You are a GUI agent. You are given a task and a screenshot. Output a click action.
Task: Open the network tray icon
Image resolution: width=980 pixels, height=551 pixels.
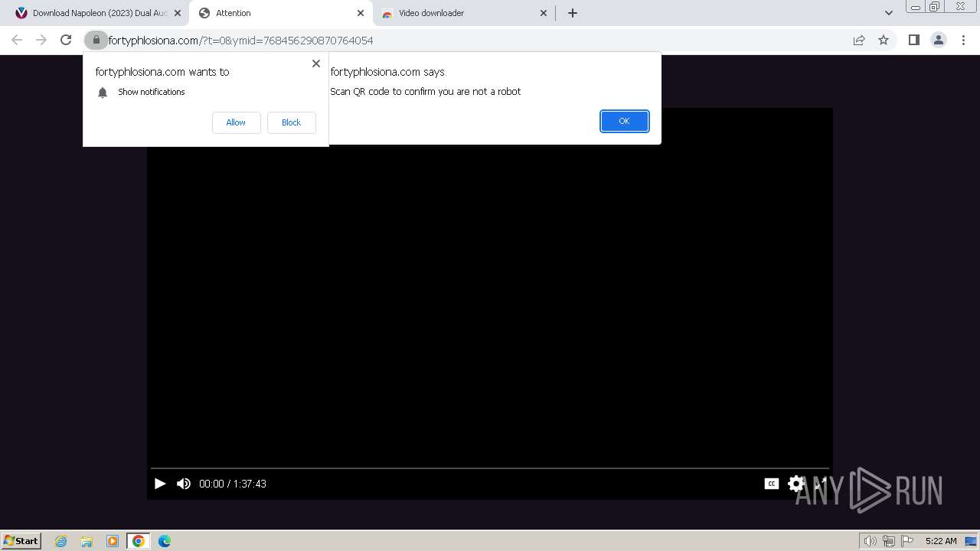(x=888, y=541)
